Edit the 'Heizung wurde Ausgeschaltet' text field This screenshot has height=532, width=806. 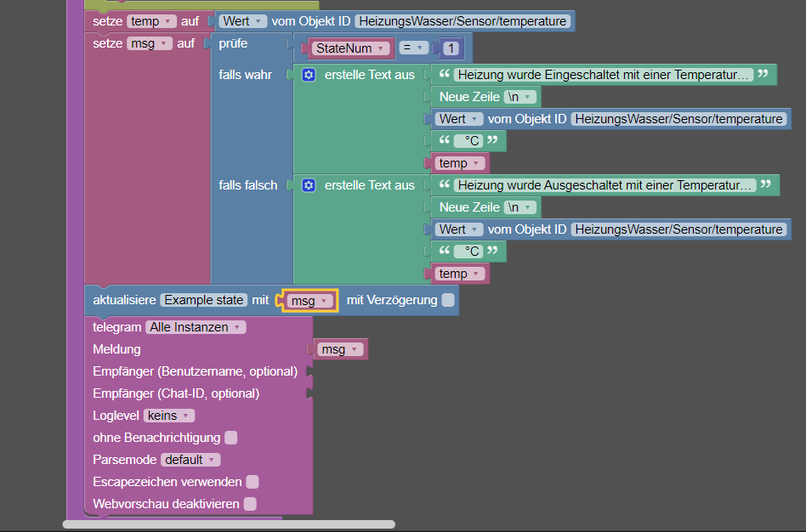[605, 185]
